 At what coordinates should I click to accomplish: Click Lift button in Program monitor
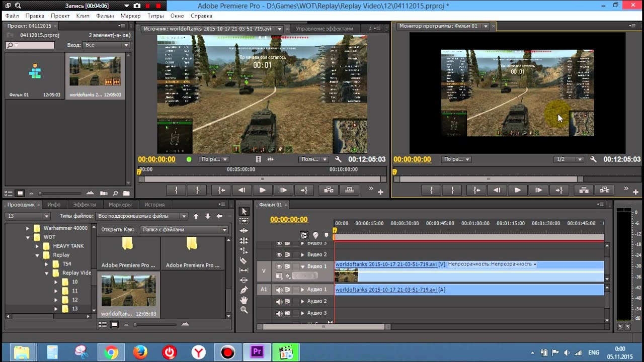click(584, 190)
